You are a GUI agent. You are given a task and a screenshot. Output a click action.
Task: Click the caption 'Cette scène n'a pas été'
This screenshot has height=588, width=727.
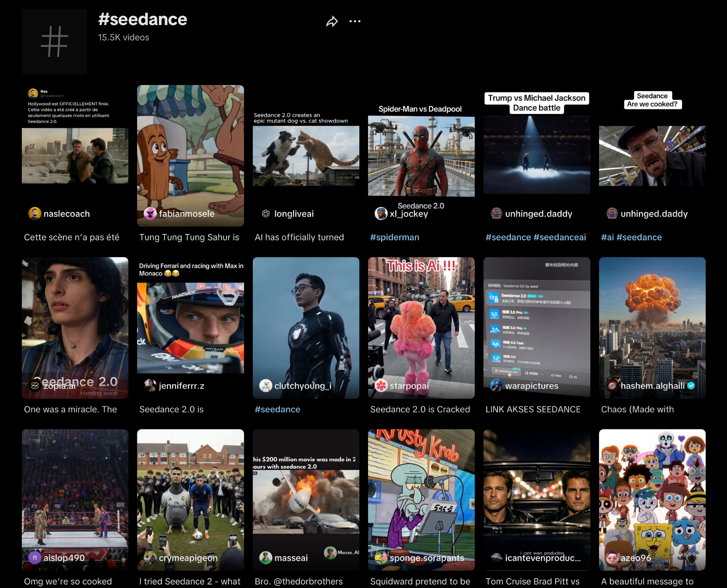tap(72, 237)
